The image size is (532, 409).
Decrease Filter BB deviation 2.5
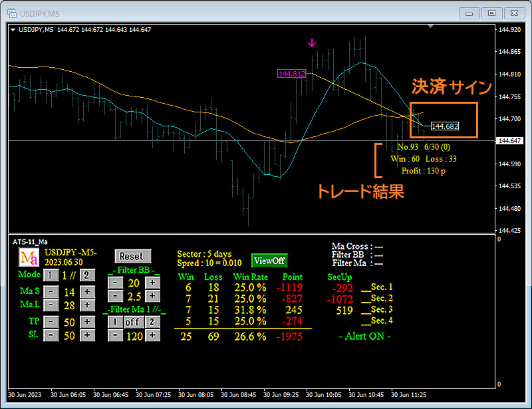115,296
